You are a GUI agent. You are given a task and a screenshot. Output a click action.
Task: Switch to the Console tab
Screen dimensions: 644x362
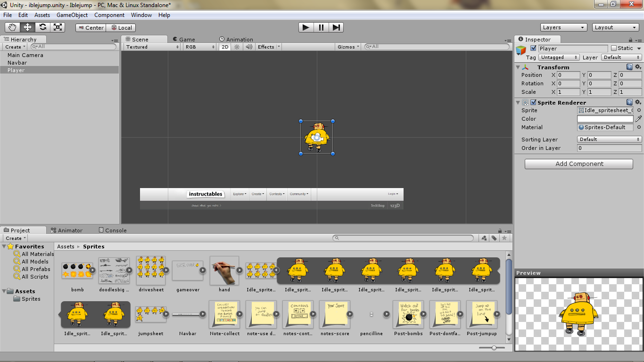pos(113,230)
